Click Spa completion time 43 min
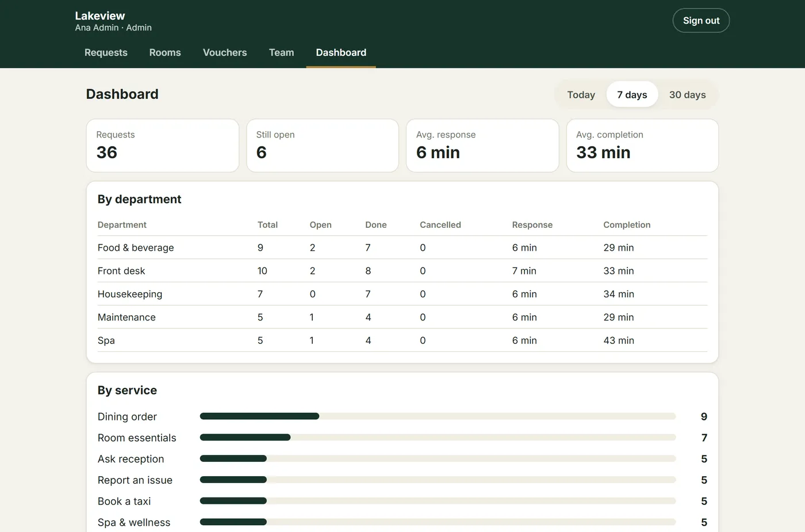The width and height of the screenshot is (805, 532). pos(619,340)
